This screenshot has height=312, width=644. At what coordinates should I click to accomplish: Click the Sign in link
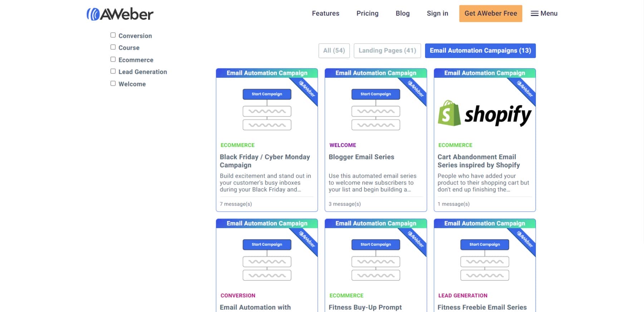[x=437, y=13]
